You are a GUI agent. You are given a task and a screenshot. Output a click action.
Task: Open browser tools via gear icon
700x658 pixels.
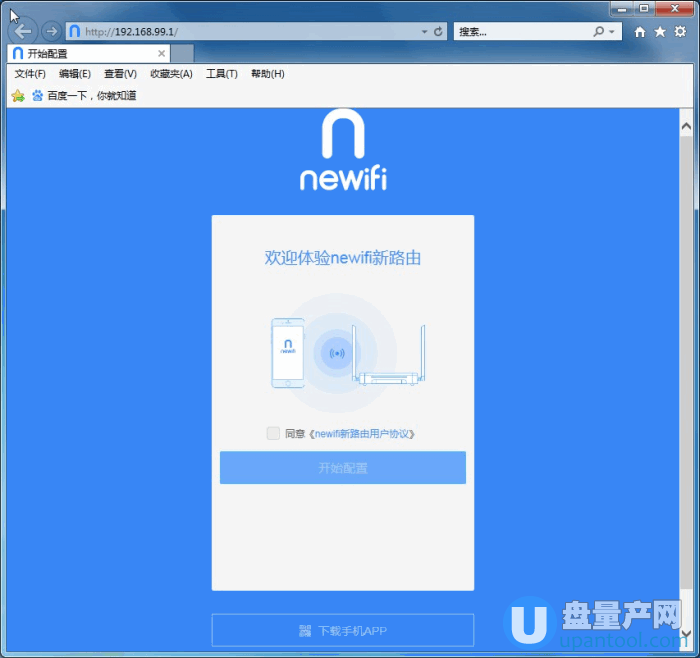(x=680, y=32)
